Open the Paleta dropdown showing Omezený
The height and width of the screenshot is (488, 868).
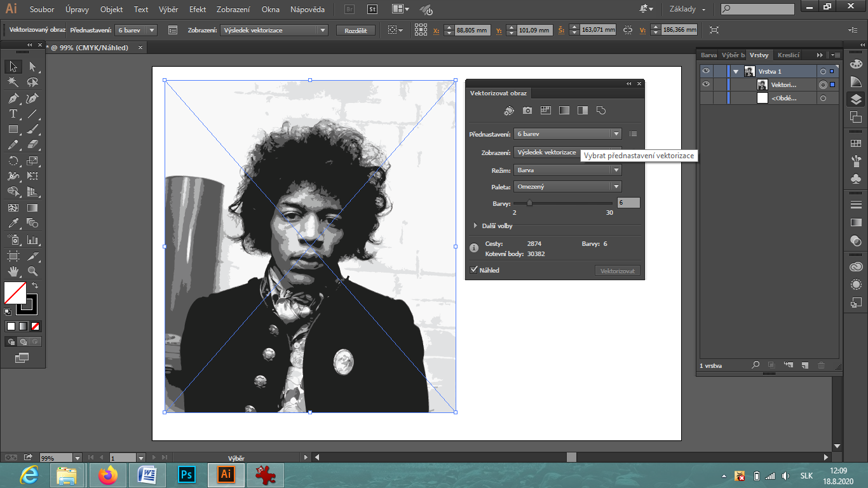point(567,187)
